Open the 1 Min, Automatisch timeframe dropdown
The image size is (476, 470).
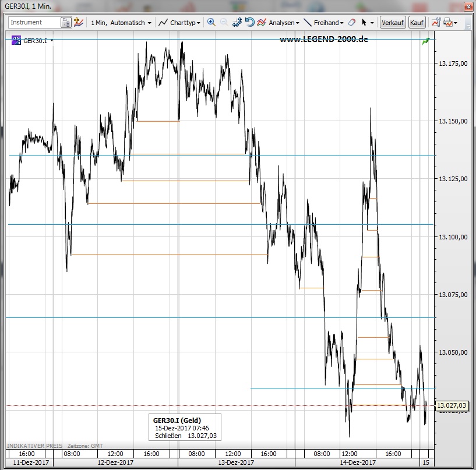(121, 23)
